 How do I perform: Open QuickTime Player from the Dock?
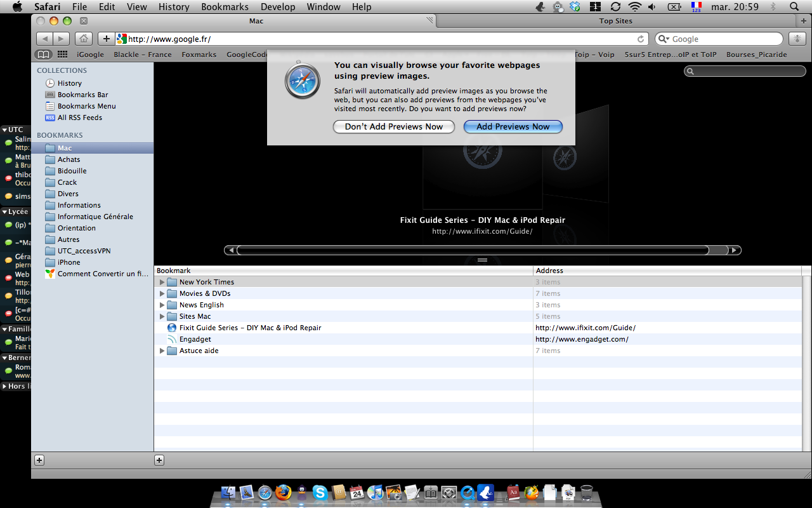468,492
